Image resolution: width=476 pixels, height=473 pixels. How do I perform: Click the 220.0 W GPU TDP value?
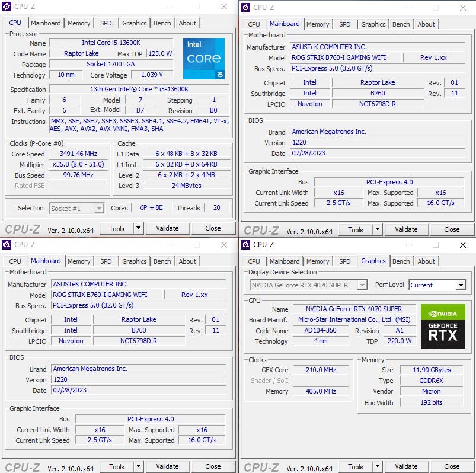[x=400, y=341]
